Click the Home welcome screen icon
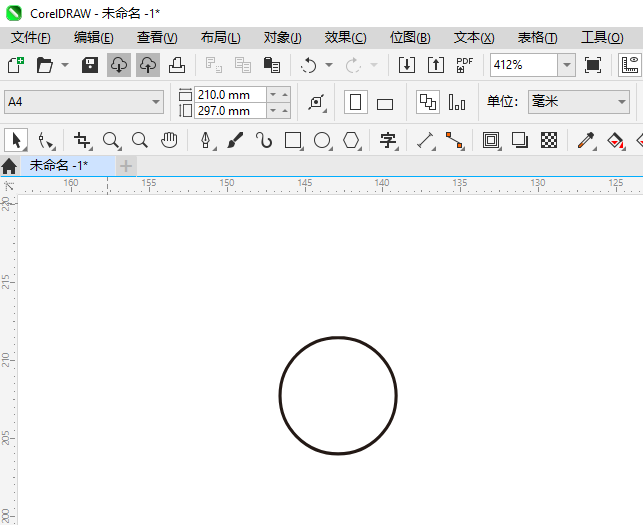 pyautogui.click(x=9, y=166)
